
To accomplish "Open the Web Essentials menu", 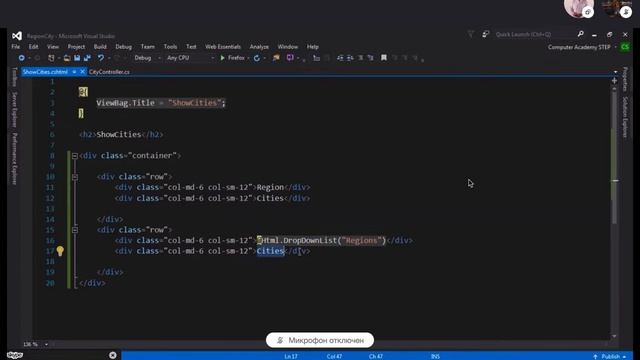I will (223, 47).
